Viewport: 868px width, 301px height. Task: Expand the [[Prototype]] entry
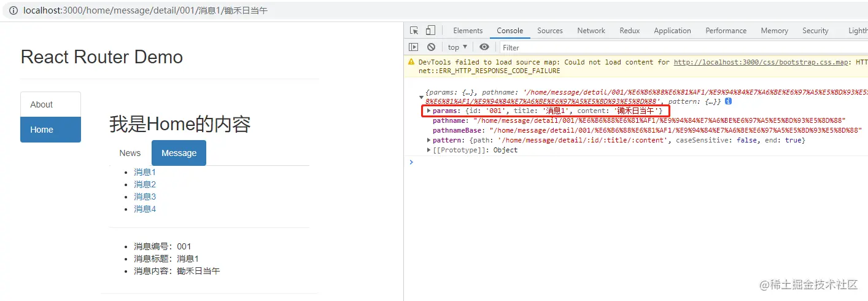pos(429,150)
